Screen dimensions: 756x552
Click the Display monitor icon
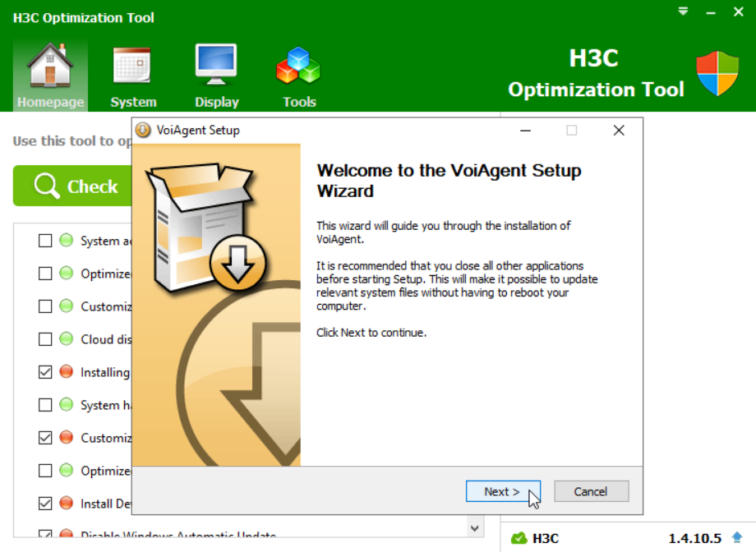click(x=216, y=64)
